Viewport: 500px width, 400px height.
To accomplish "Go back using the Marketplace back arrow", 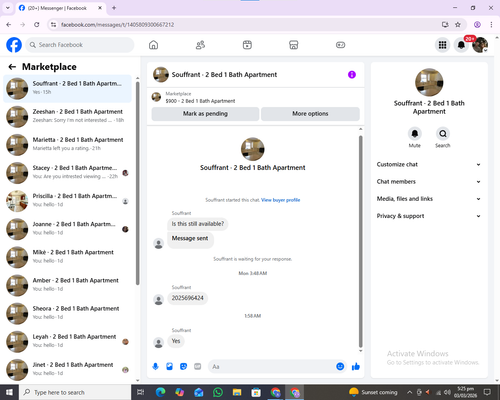I will 12,67.
